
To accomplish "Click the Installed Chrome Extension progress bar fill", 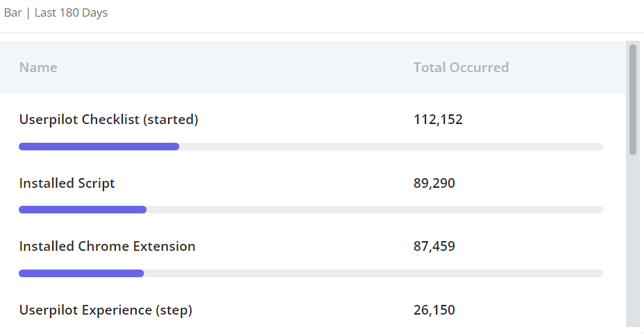I will point(81,273).
